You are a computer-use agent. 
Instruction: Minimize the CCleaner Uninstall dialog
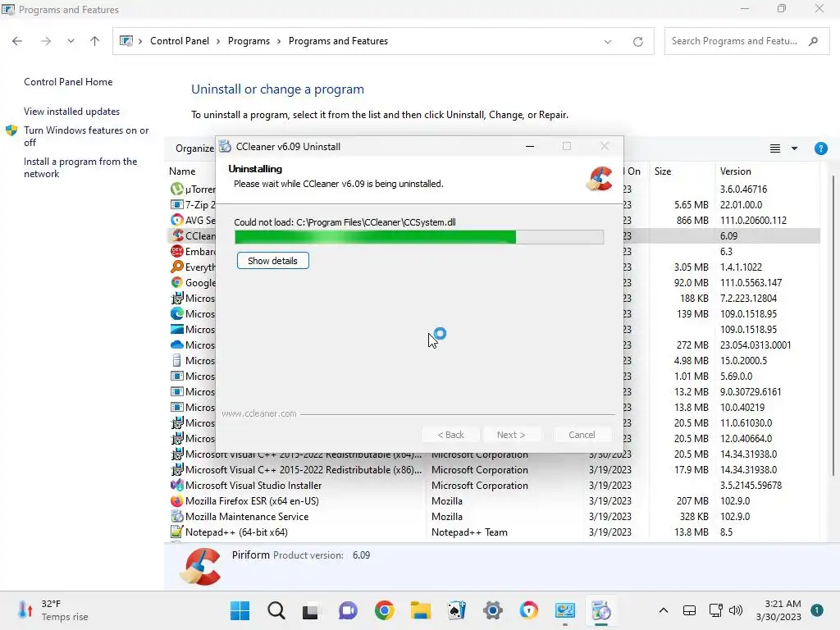click(x=530, y=146)
